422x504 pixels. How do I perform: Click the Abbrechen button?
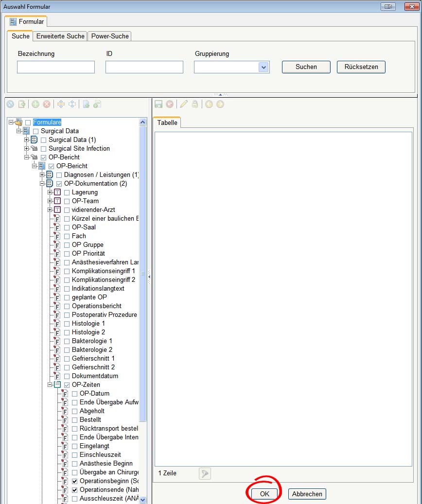[307, 494]
